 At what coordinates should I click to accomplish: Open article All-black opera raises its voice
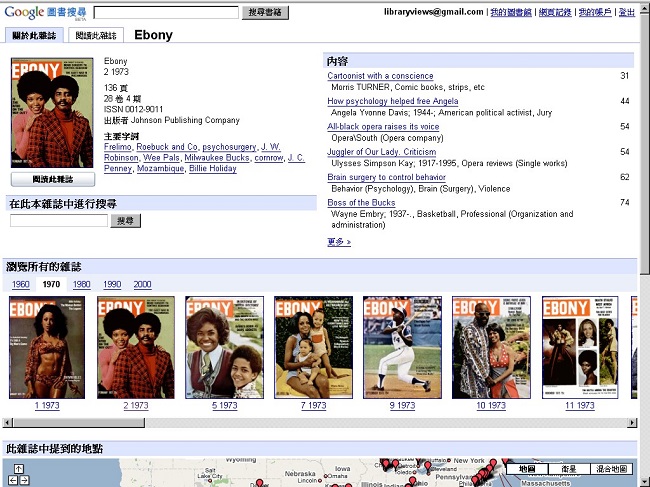point(383,126)
